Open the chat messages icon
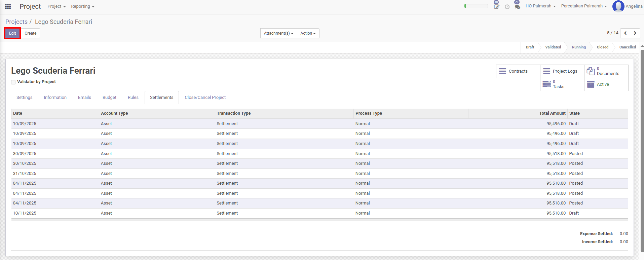644x260 pixels. click(x=517, y=6)
